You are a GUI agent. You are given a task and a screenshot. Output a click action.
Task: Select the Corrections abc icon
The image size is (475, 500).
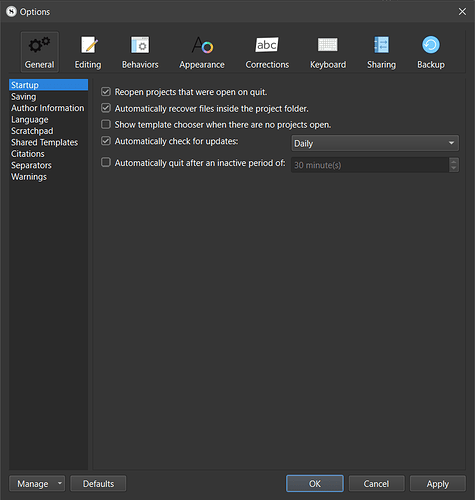(267, 44)
